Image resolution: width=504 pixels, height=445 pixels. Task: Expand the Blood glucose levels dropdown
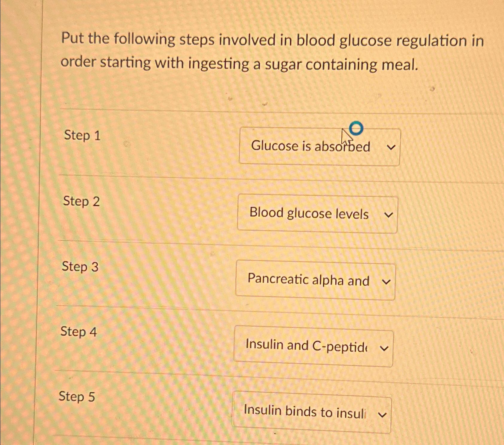[316, 214]
